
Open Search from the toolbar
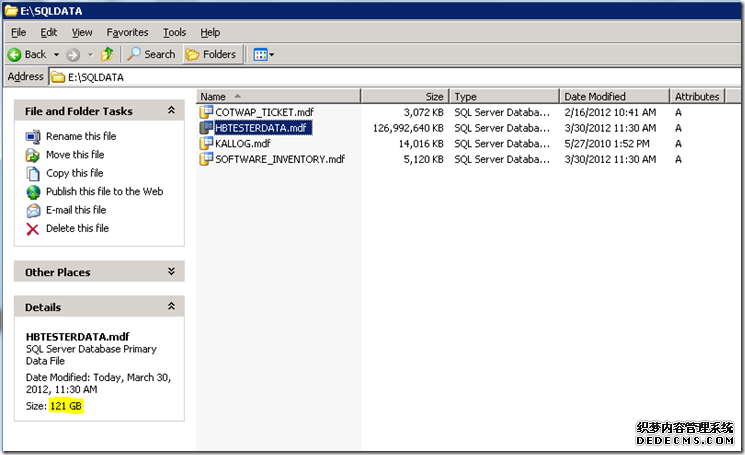151,54
